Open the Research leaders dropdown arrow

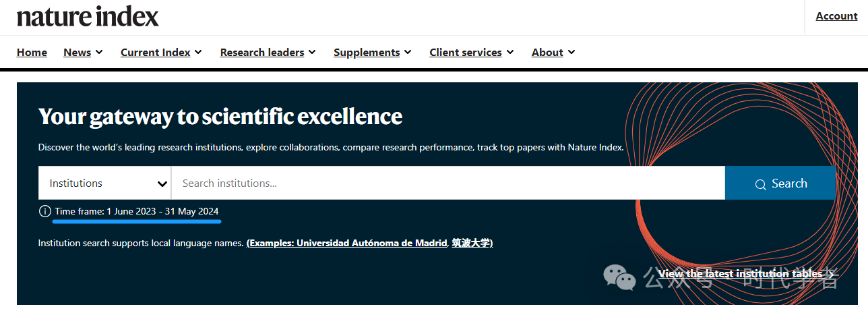[x=312, y=52]
